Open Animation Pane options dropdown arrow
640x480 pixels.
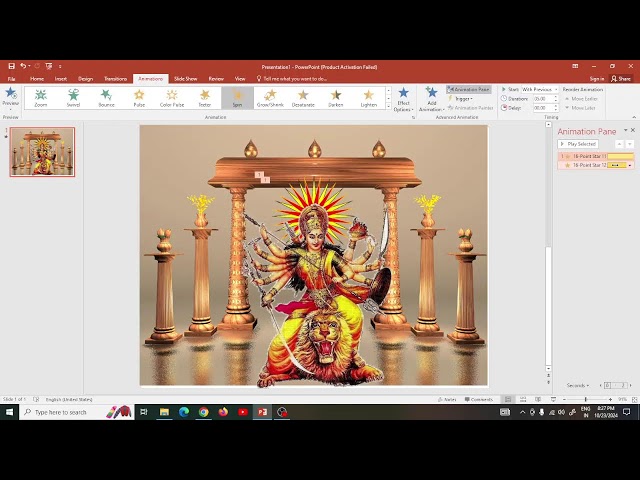(x=625, y=130)
